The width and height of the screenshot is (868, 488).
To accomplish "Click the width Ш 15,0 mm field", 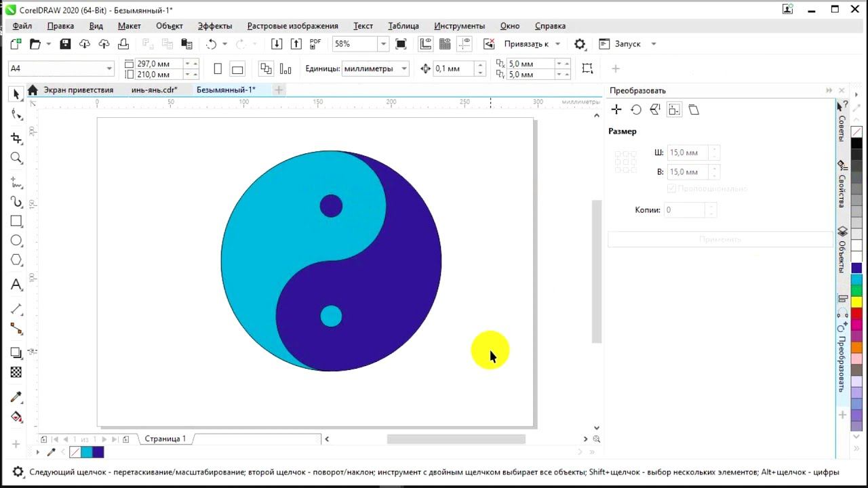I will coord(688,152).
